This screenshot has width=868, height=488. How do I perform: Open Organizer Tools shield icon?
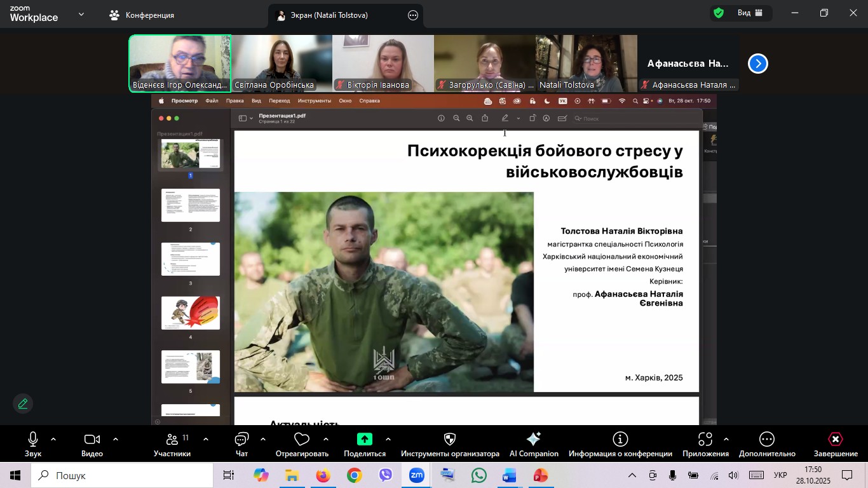pos(450,444)
